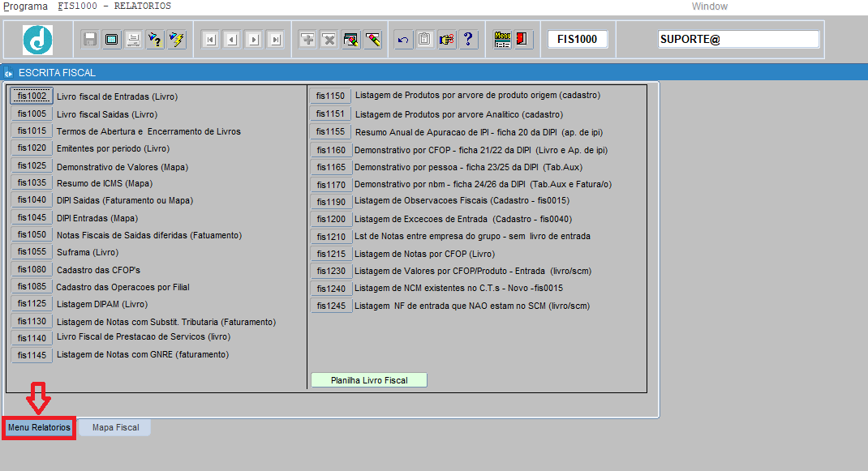
Task: Click the fis1200 button
Action: click(331, 219)
